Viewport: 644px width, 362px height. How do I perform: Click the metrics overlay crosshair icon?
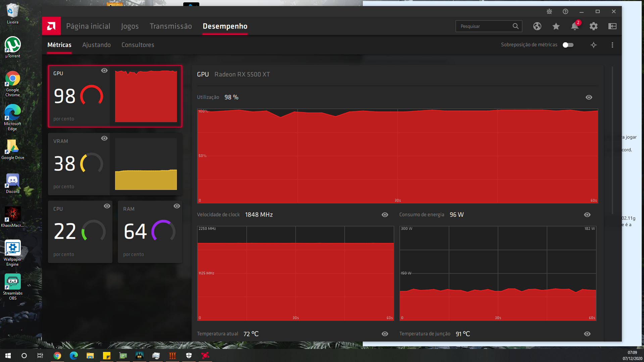[594, 45]
